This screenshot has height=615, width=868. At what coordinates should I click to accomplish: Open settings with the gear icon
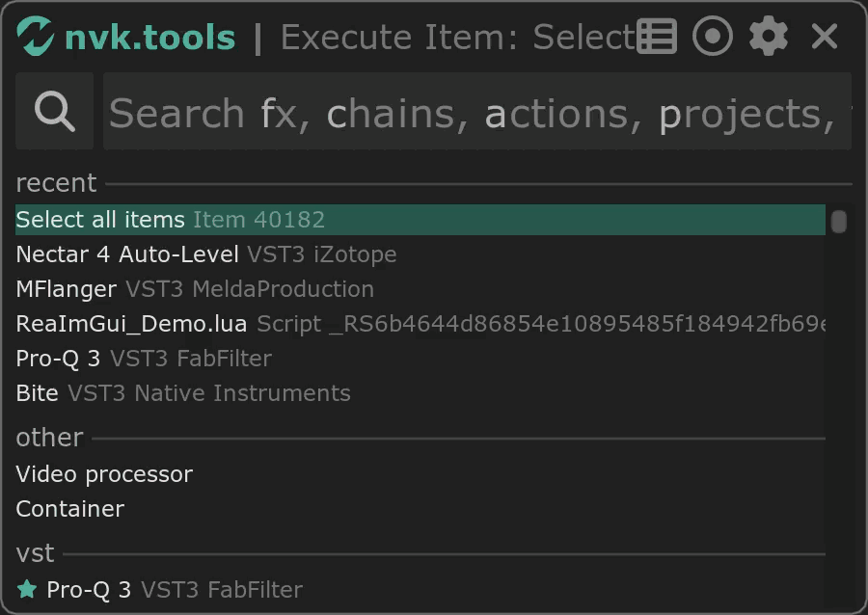769,37
